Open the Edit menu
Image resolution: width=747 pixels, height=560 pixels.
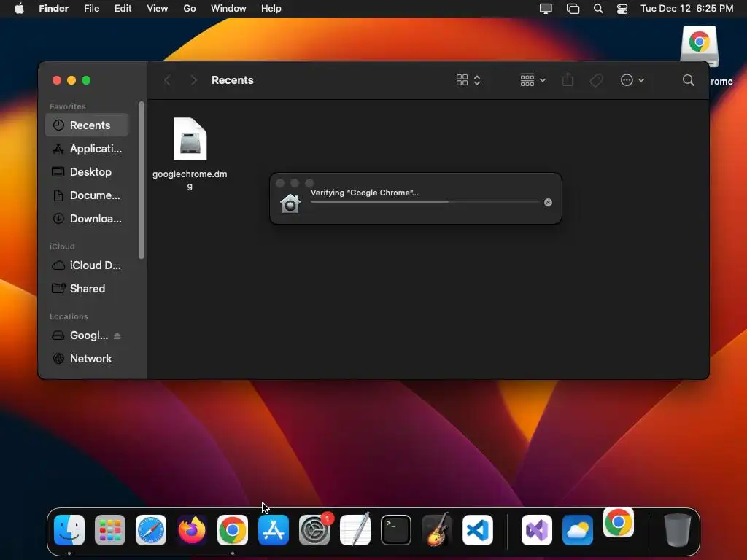[x=123, y=9]
